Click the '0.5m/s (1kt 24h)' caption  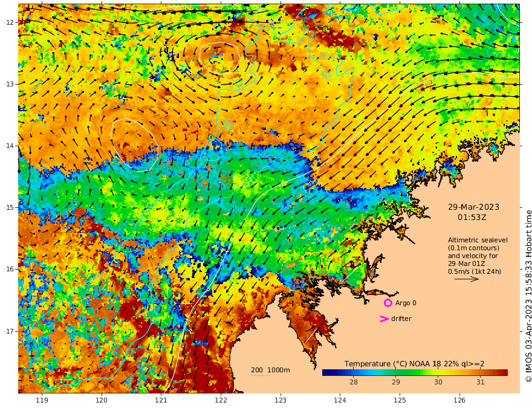pyautogui.click(x=475, y=271)
